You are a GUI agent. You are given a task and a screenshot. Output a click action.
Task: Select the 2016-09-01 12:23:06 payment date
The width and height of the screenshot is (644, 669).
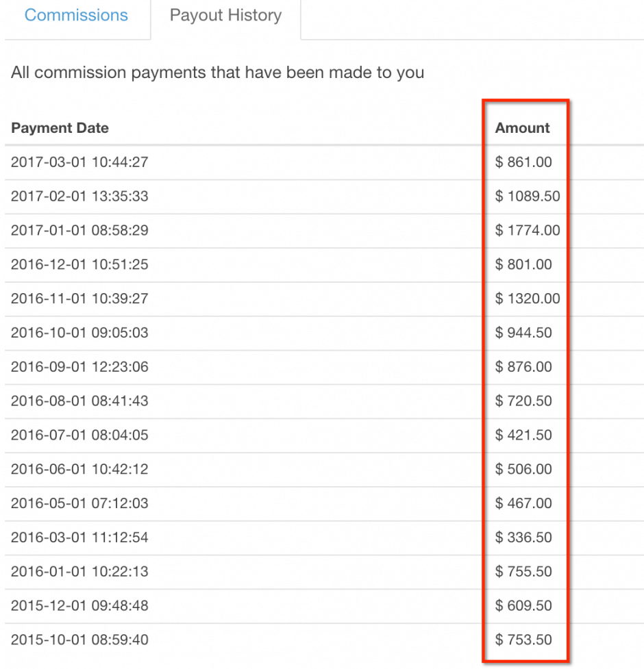coord(79,367)
